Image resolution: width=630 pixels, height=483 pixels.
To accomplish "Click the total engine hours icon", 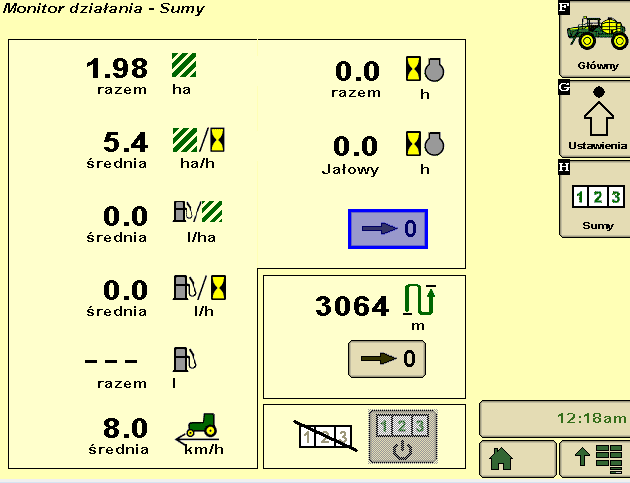I will (x=424, y=68).
